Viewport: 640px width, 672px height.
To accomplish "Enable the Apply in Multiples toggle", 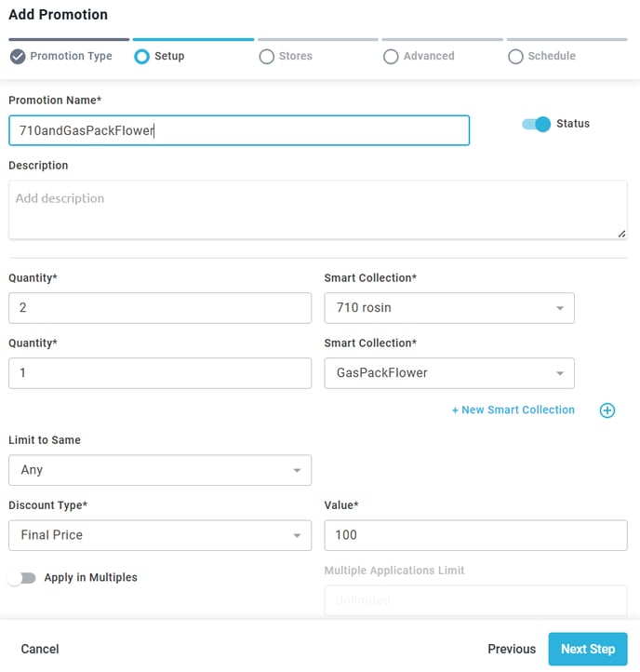I will (21, 578).
